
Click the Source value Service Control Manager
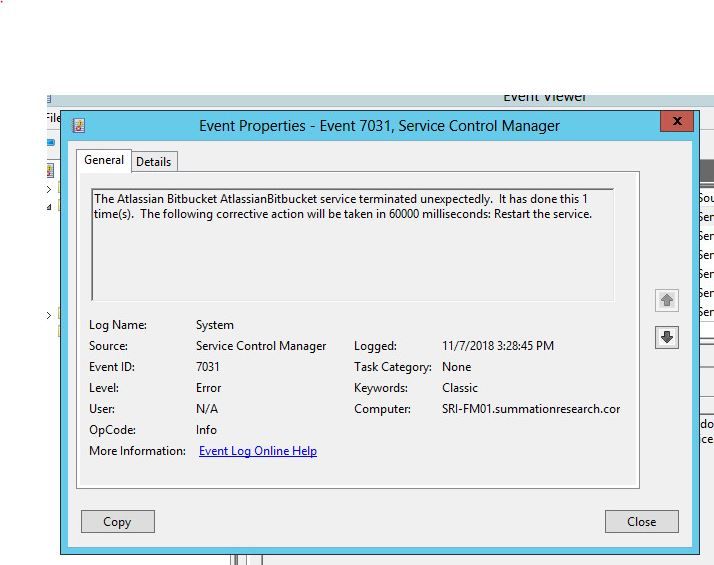click(x=261, y=346)
